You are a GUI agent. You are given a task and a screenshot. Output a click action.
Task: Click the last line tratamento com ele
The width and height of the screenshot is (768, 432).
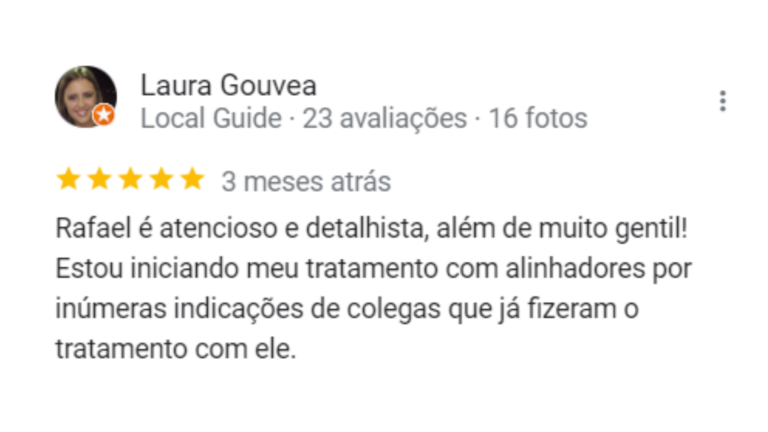click(x=176, y=349)
